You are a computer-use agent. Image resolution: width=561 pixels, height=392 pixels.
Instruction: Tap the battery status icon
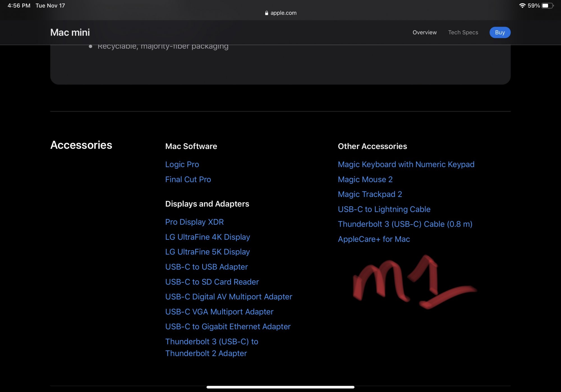(x=547, y=6)
